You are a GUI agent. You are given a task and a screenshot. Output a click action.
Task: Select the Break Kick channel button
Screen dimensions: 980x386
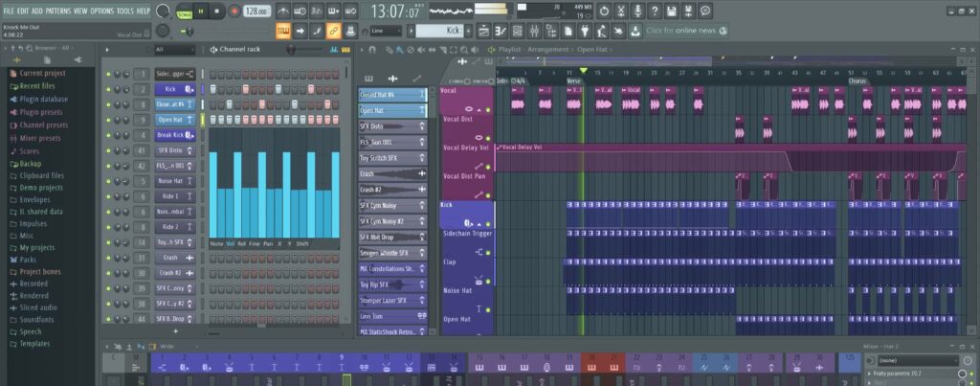pyautogui.click(x=175, y=135)
